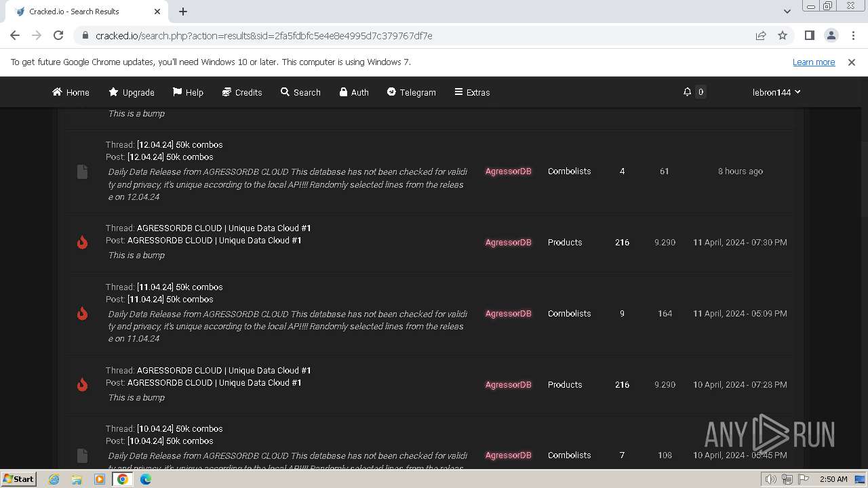
Task: Launch Internet Explorer from taskbar
Action: point(54,479)
